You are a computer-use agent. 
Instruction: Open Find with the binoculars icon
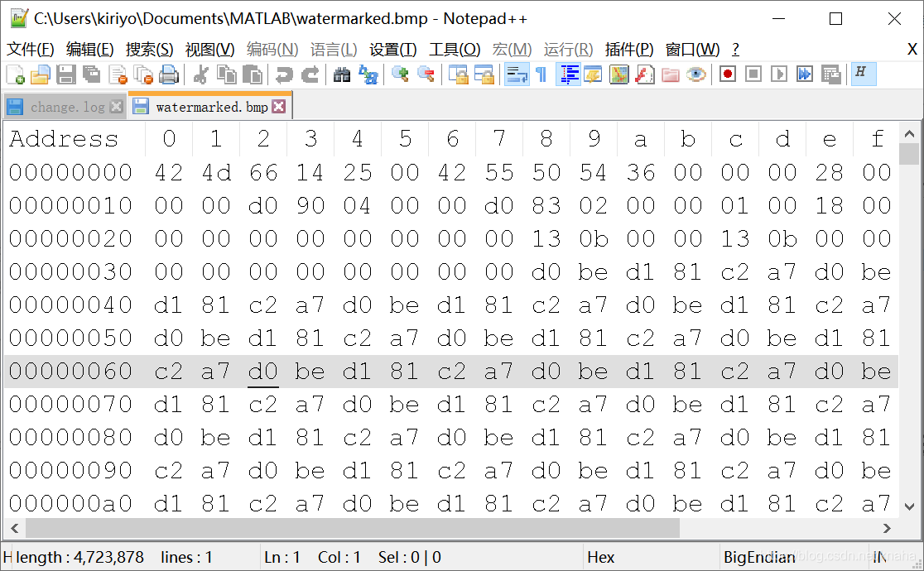click(342, 74)
